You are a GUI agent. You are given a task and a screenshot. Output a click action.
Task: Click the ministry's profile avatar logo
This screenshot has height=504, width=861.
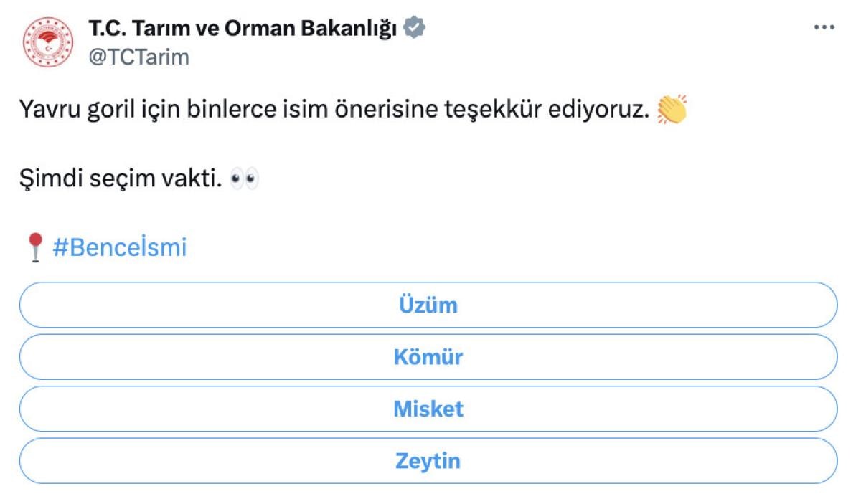(47, 42)
